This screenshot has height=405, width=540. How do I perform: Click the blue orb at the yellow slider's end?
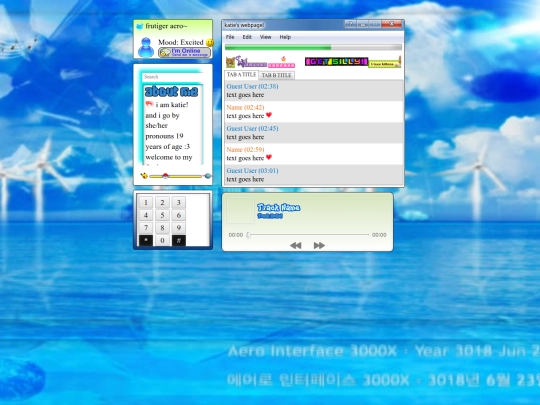[208, 176]
